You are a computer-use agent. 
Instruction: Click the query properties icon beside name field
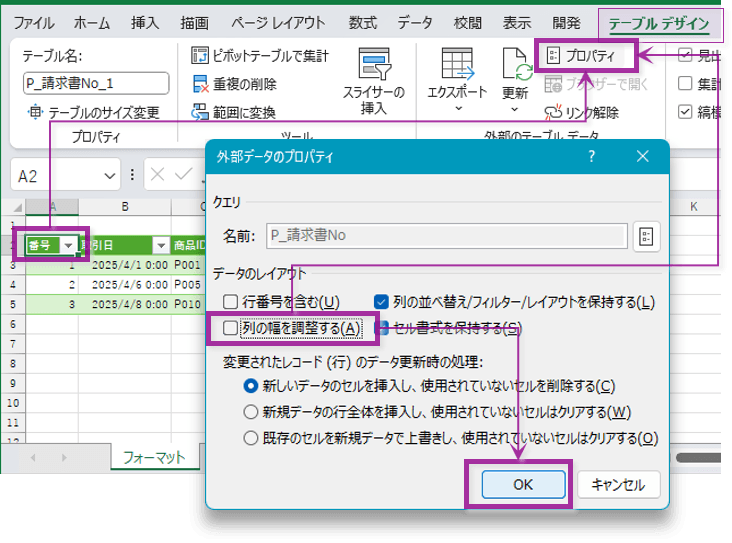pos(646,236)
